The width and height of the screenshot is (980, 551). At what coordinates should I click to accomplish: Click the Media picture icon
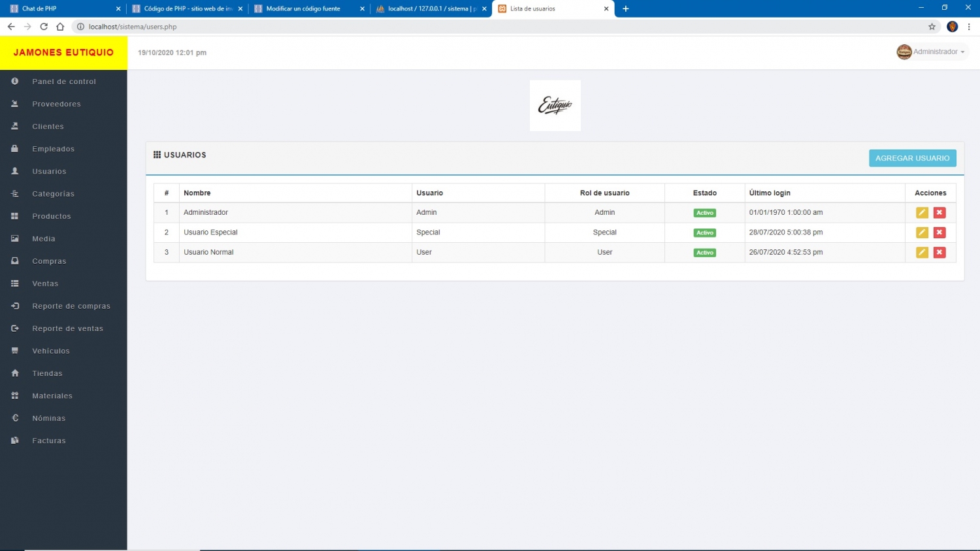(x=14, y=238)
